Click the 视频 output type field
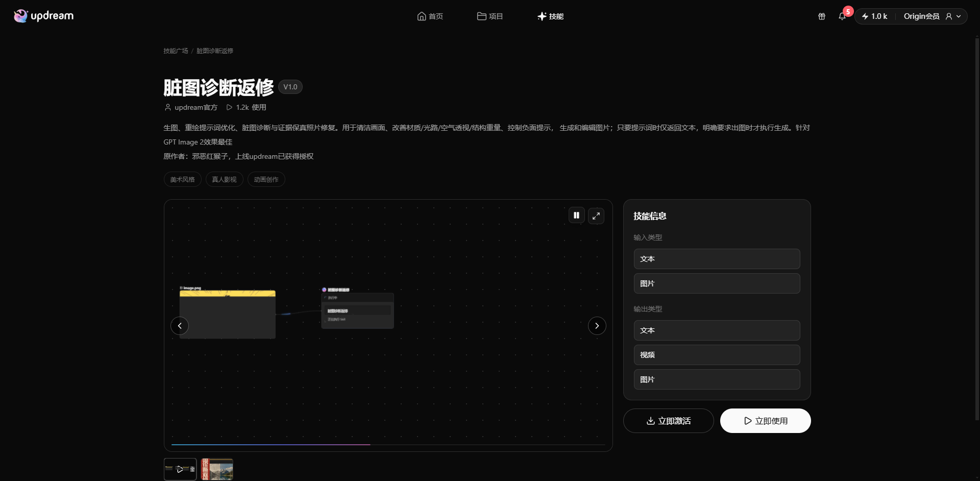The height and width of the screenshot is (481, 980). [717, 355]
